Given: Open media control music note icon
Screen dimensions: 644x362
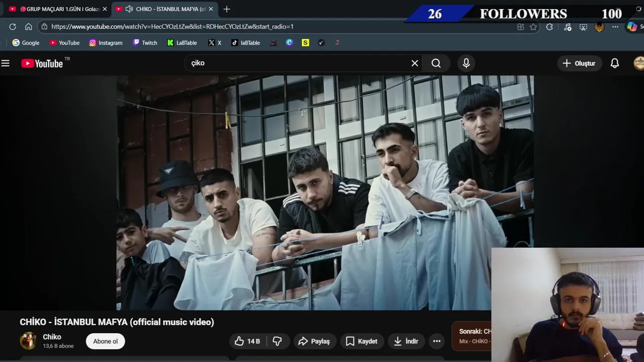Looking at the screenshot, I should [568, 27].
